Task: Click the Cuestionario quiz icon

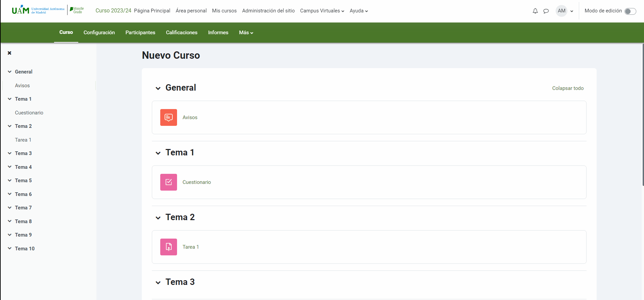Action: pyautogui.click(x=168, y=182)
